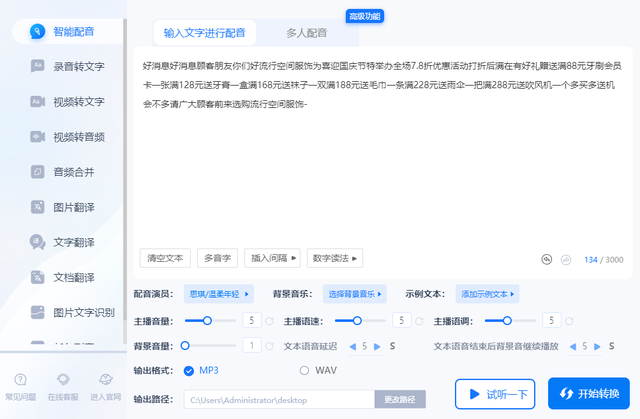Click 开始转换 button

(x=589, y=393)
